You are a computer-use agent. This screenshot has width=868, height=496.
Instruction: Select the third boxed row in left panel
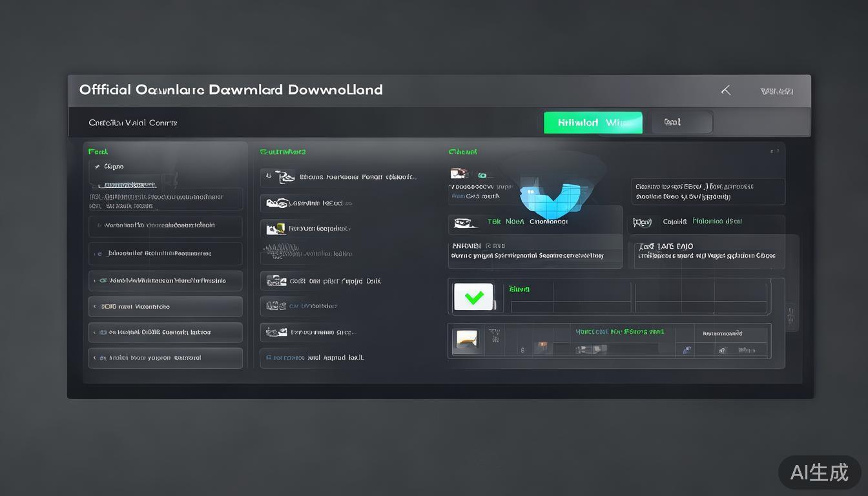165,254
